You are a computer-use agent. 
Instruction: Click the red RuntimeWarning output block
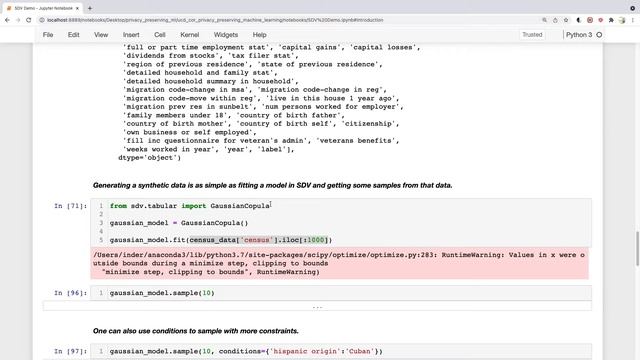pyautogui.click(x=340, y=263)
